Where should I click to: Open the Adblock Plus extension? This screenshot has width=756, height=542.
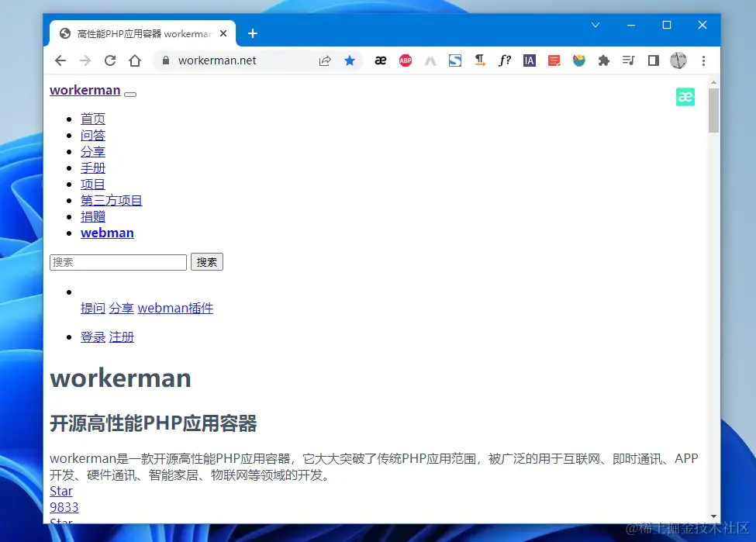coord(406,60)
